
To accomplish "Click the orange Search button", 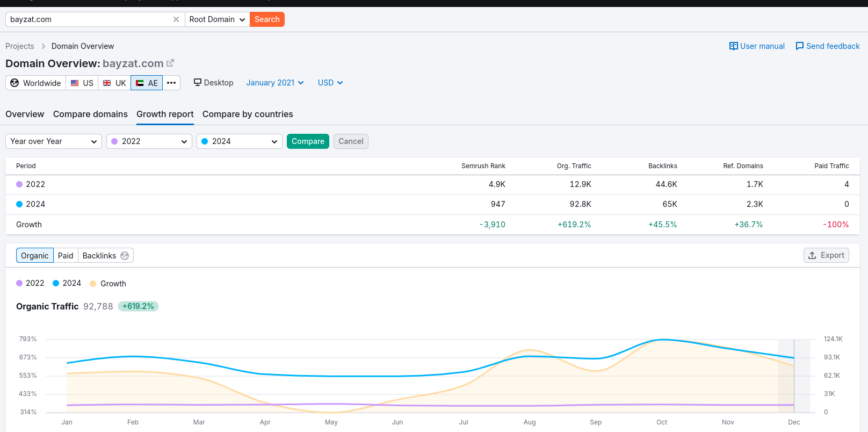I will (x=267, y=19).
